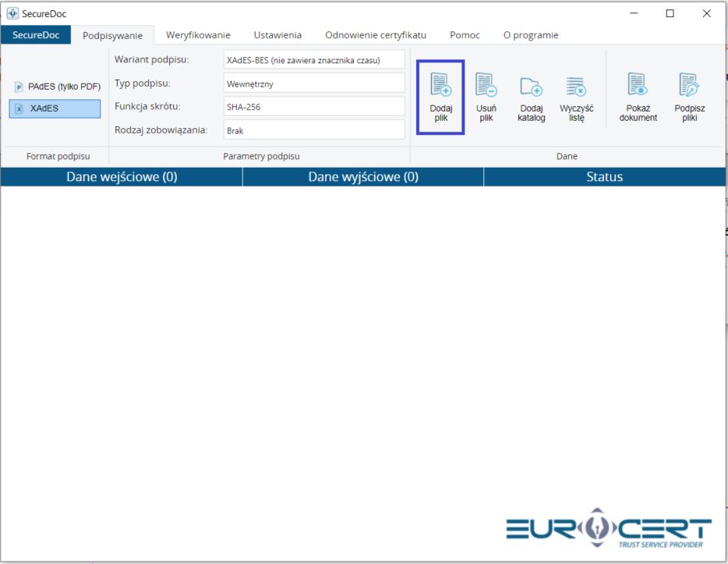Expand the Funkcja skrótu dropdown
Viewport: 728px width, 564px height.
(314, 107)
